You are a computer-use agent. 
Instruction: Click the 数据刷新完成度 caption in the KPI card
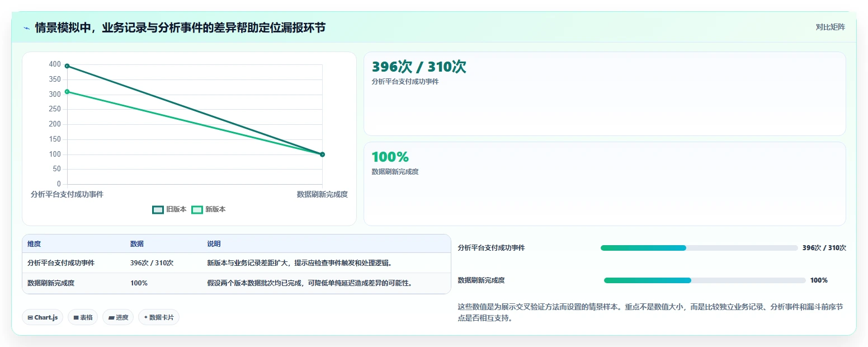(395, 172)
